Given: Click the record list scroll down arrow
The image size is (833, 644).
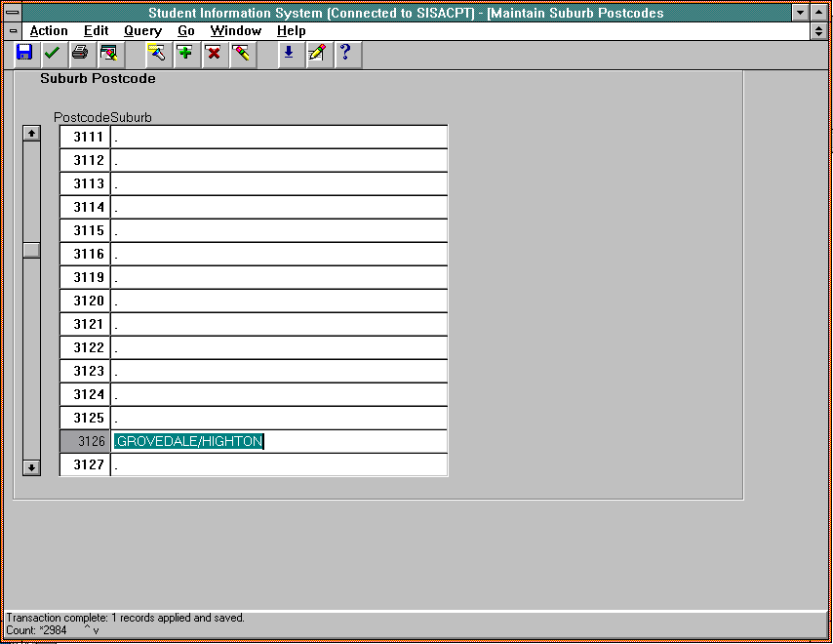Looking at the screenshot, I should (32, 467).
